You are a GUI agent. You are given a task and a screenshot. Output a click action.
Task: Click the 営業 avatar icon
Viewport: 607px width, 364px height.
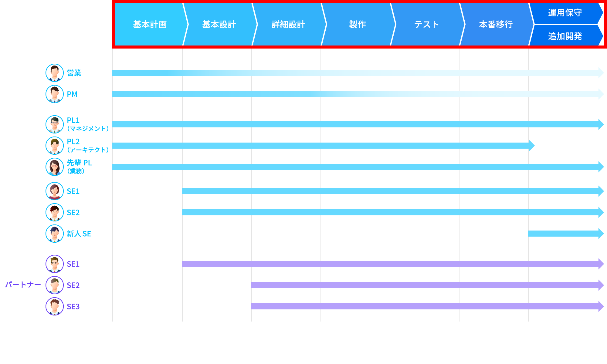55,73
